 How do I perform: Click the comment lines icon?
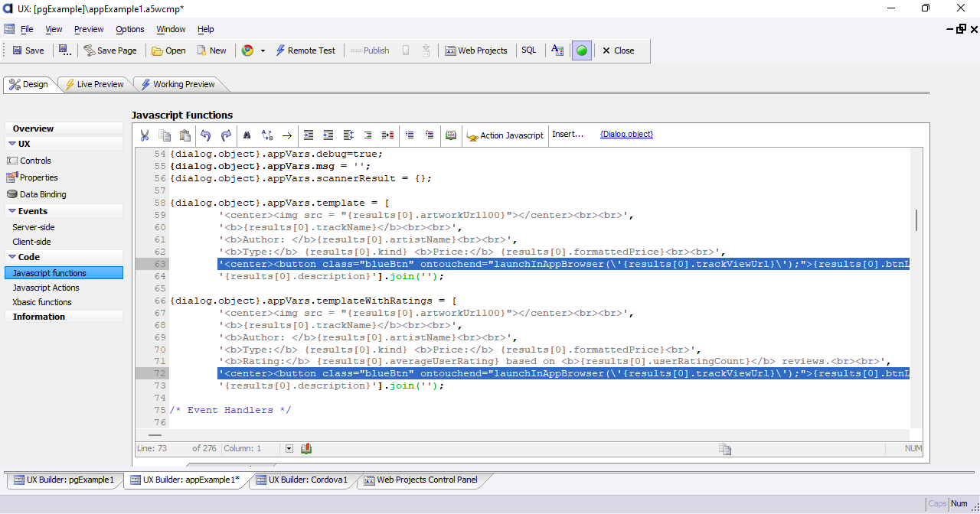coord(410,135)
